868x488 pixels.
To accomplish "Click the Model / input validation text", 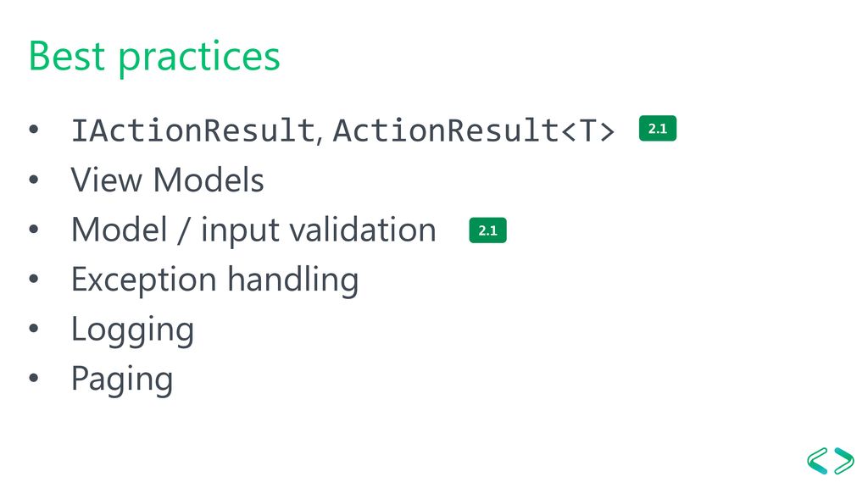I will pyautogui.click(x=253, y=230).
